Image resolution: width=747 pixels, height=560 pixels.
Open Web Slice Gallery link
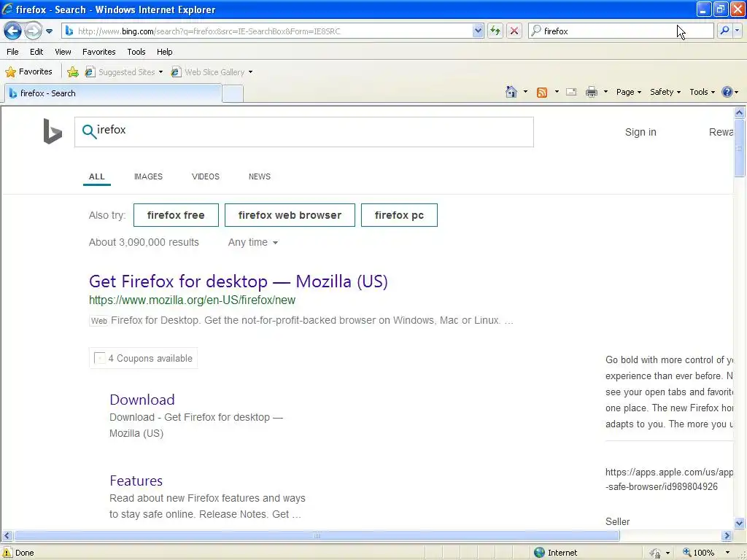pyautogui.click(x=208, y=72)
